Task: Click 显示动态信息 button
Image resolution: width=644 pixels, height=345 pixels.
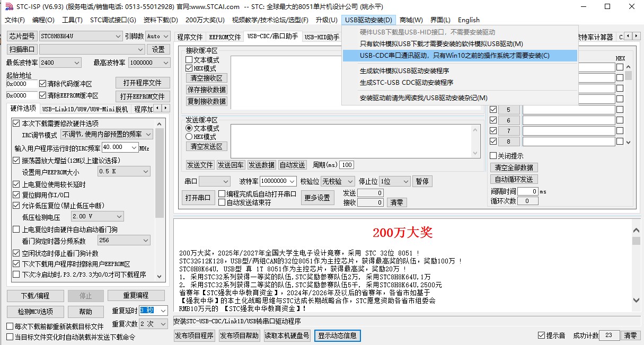Action: click(338, 335)
